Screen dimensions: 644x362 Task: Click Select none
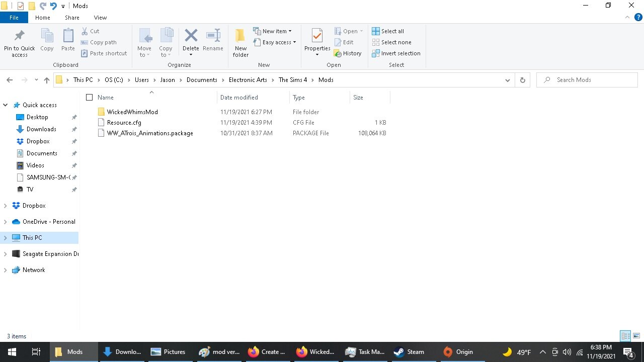coord(391,42)
